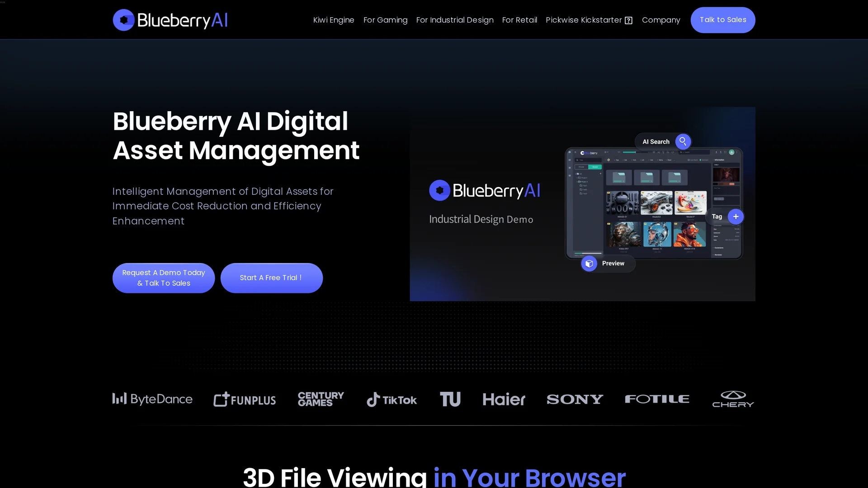Click Request A Demo Today button
Image resolution: width=868 pixels, height=488 pixels.
click(x=164, y=278)
